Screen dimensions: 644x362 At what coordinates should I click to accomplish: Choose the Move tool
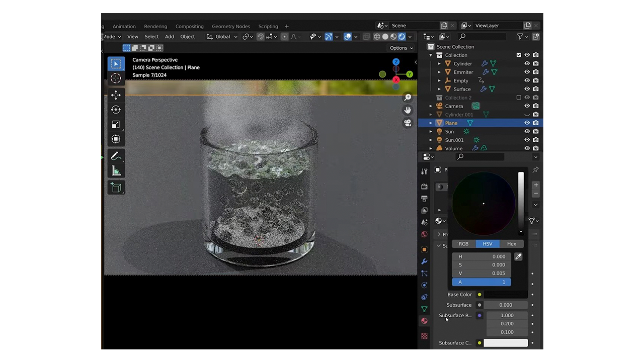[116, 95]
